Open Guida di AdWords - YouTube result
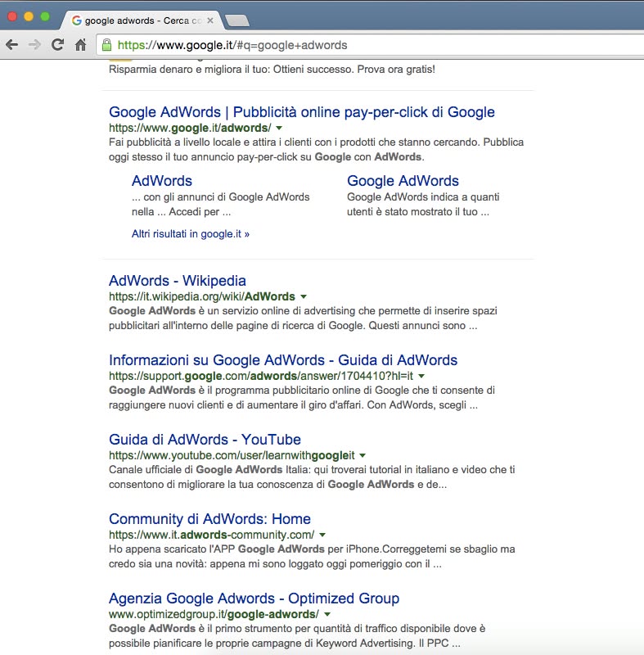644x655 pixels. pyautogui.click(x=205, y=439)
